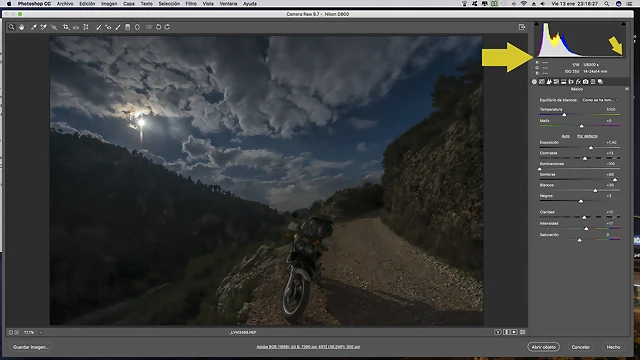
Task: Rotate image clockwise
Action: [167, 27]
